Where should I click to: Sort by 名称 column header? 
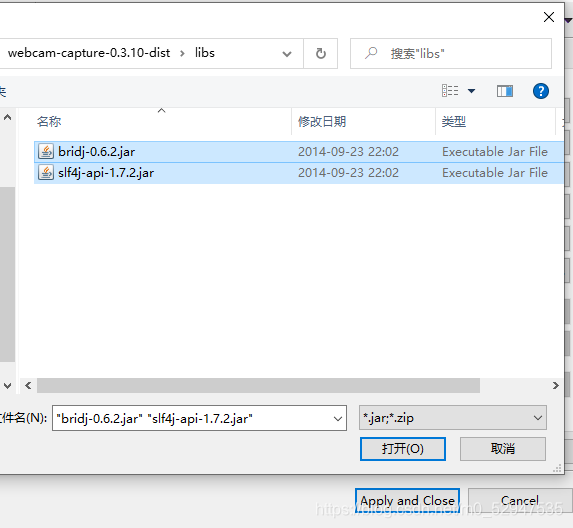(x=49, y=121)
